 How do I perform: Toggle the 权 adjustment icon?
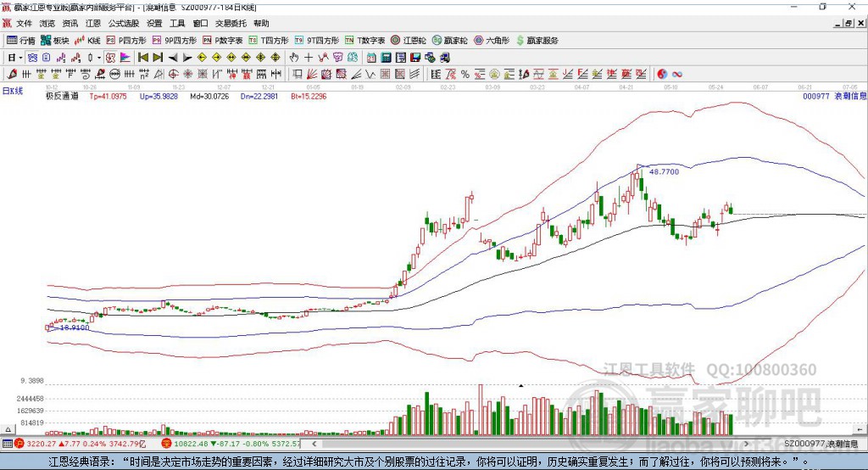[x=110, y=58]
